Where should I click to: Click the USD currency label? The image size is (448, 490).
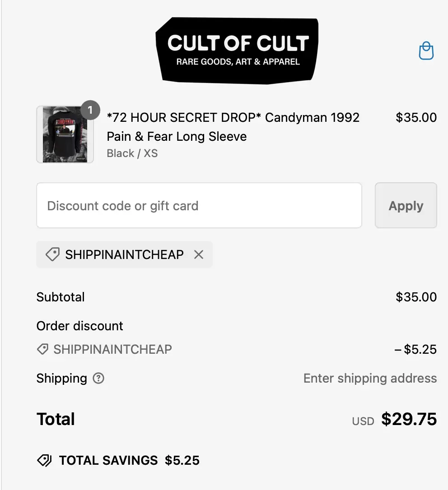pos(363,421)
